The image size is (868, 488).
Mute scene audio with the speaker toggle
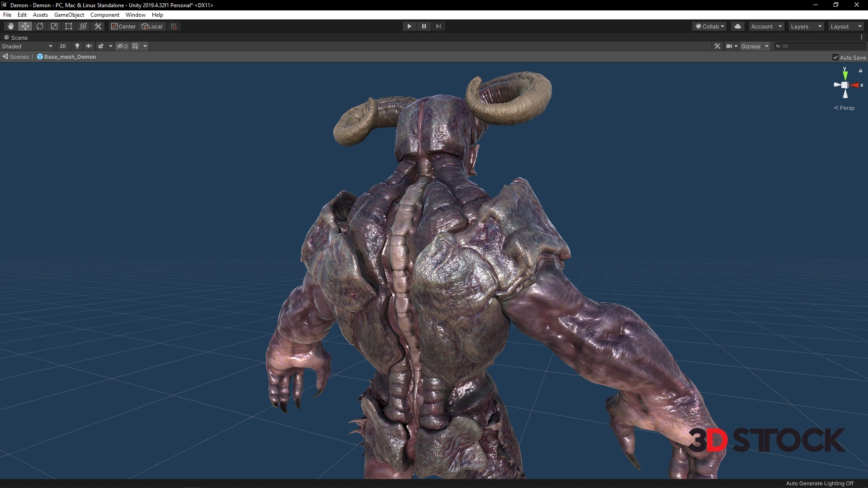tap(89, 46)
